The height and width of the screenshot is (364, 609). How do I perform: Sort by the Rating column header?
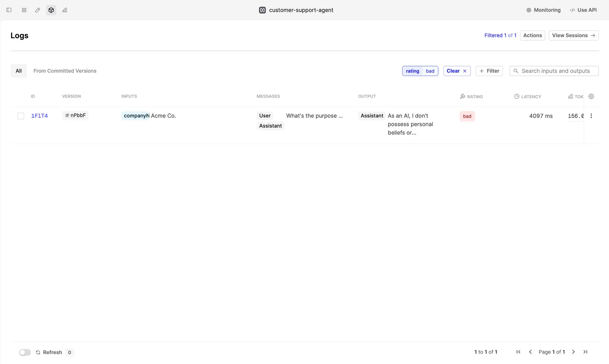[471, 97]
